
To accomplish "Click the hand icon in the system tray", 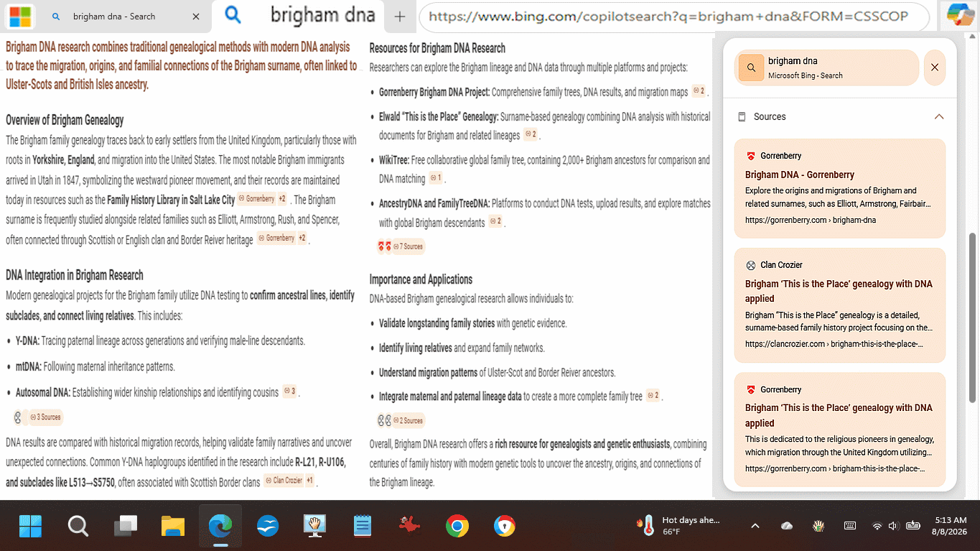I will coord(818,526).
